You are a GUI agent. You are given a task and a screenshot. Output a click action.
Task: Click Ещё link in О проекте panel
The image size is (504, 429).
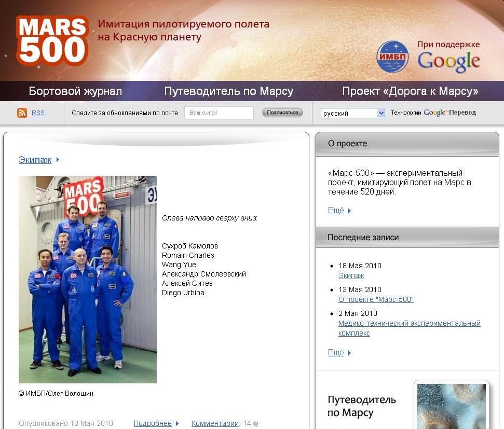click(x=336, y=211)
